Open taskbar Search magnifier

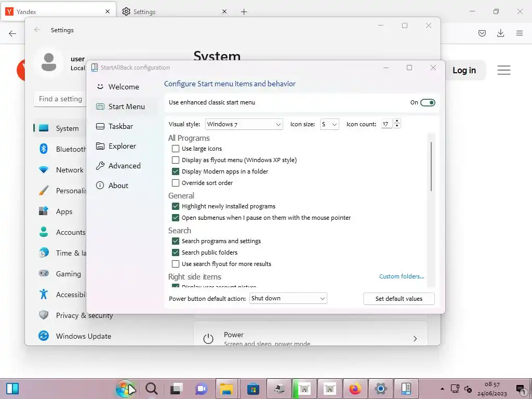click(x=151, y=389)
